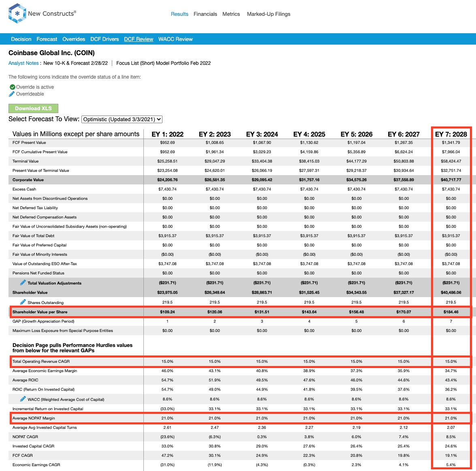The height and width of the screenshot is (471, 476).
Task: Click the Total Operating Revenue CAGR label
Action: 41,362
